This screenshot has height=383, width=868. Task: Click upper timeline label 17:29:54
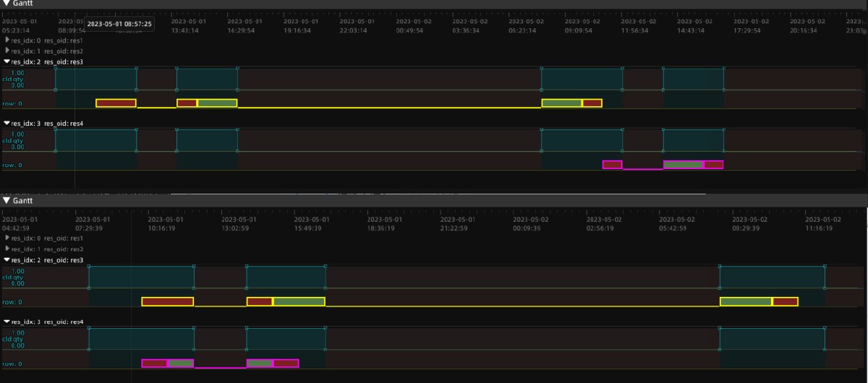click(747, 31)
